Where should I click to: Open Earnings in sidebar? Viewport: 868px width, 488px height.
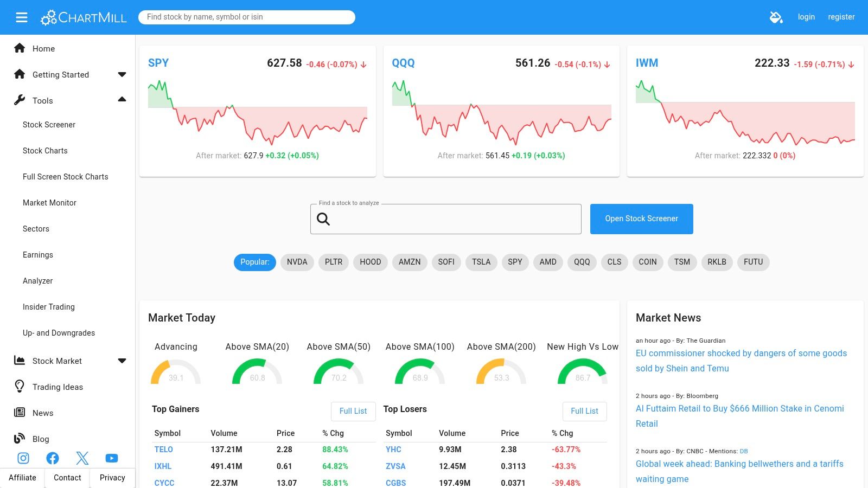38,255
